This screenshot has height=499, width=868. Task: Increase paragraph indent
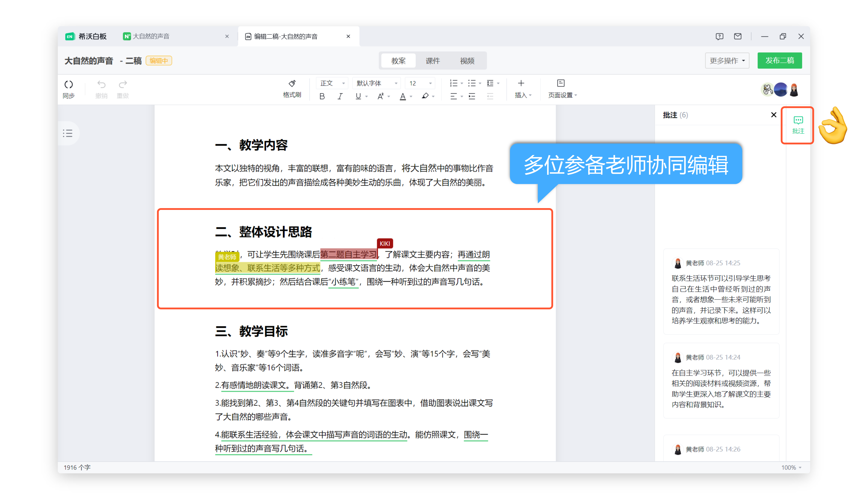[472, 96]
